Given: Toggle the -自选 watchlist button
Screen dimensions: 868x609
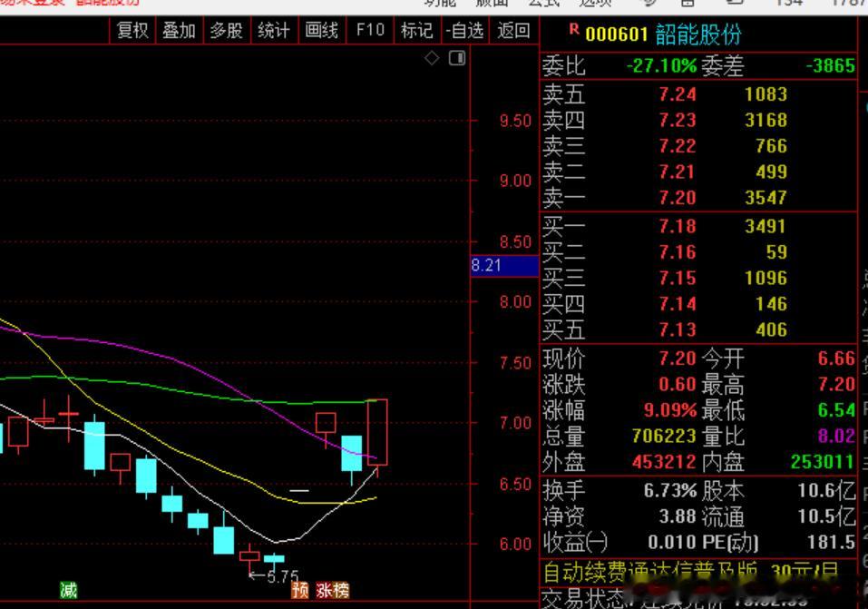Looking at the screenshot, I should tap(464, 30).
